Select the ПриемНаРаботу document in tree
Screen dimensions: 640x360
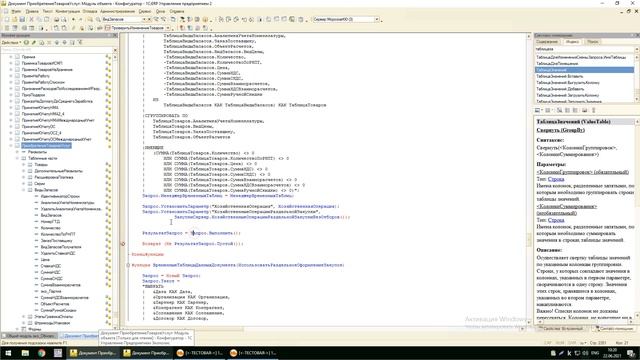click(36, 76)
